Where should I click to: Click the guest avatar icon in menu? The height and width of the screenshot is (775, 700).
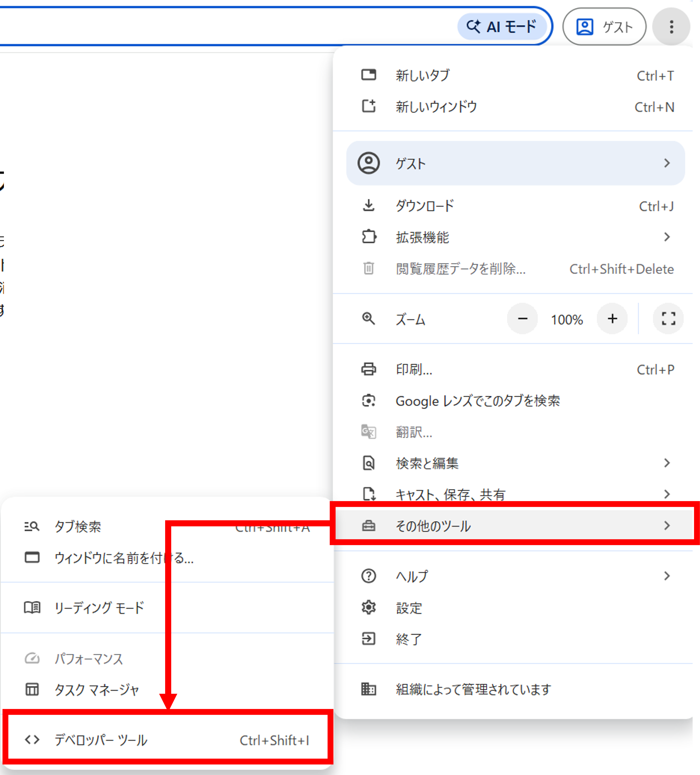(x=369, y=163)
